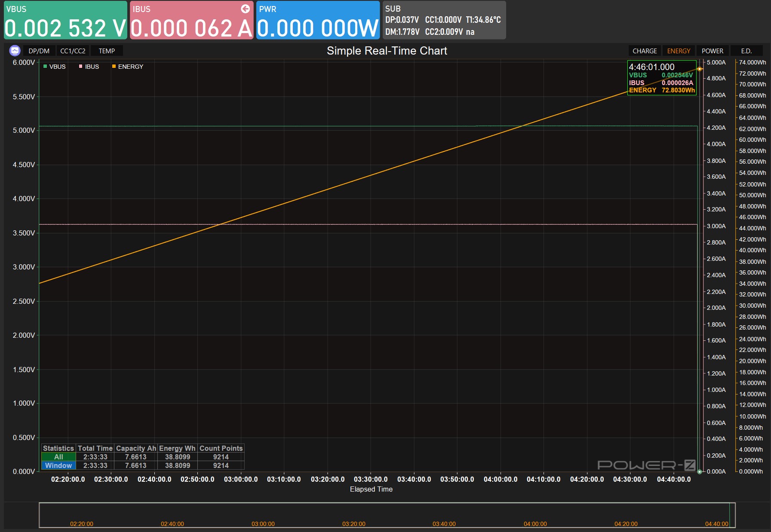Image resolution: width=771 pixels, height=532 pixels.
Task: Click the CC2:0.009V reading
Action: (x=444, y=32)
